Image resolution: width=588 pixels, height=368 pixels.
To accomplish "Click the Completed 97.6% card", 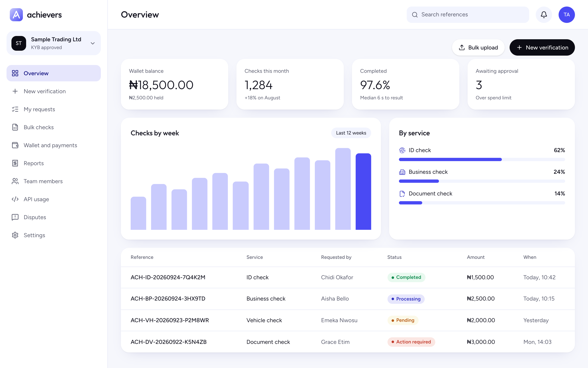I will (405, 84).
